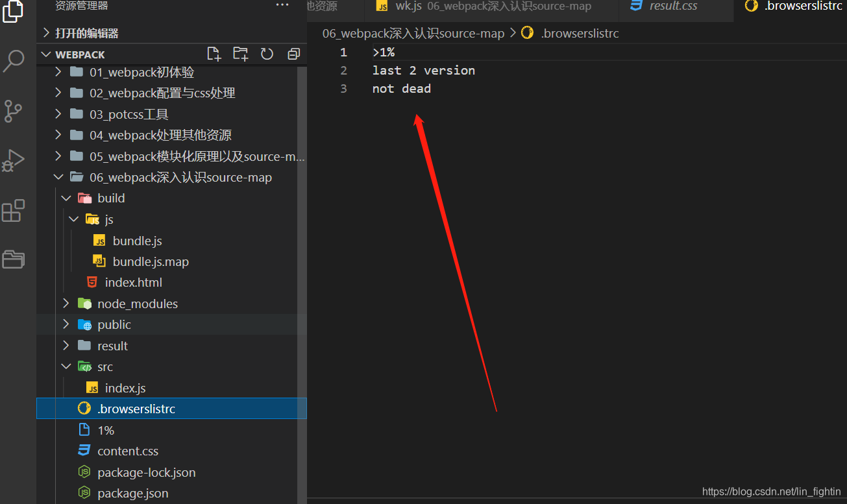Click the text "last 2 version"
The height and width of the screenshot is (504, 847).
pos(424,70)
